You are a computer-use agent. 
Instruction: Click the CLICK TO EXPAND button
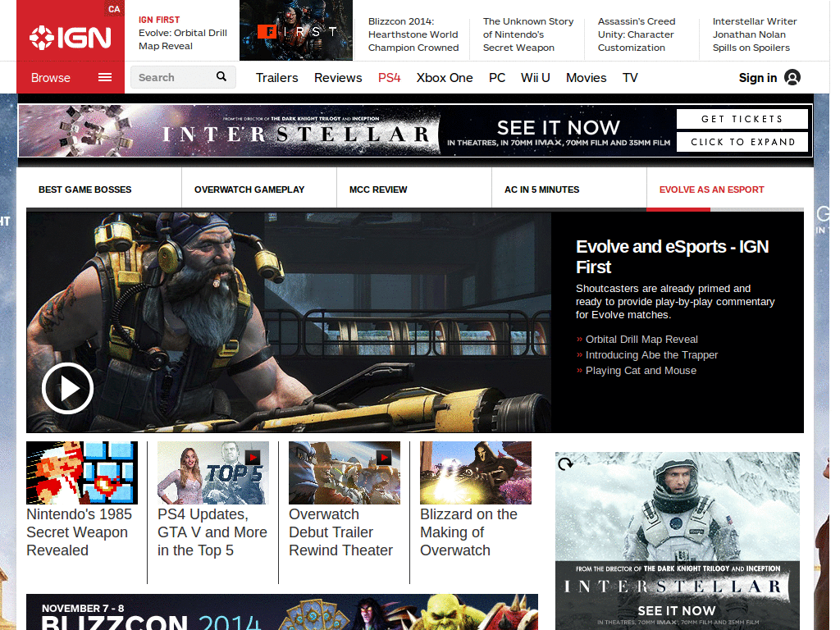click(x=742, y=142)
